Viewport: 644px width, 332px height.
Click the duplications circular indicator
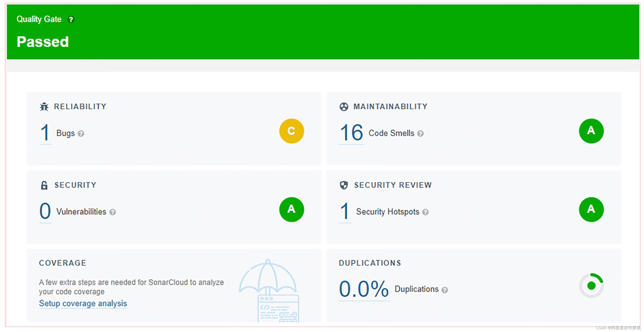tap(591, 285)
